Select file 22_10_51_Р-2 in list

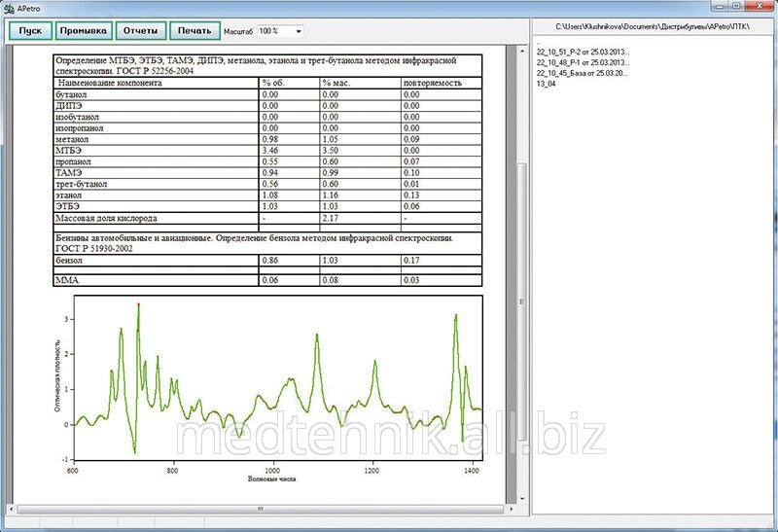pyautogui.click(x=583, y=53)
